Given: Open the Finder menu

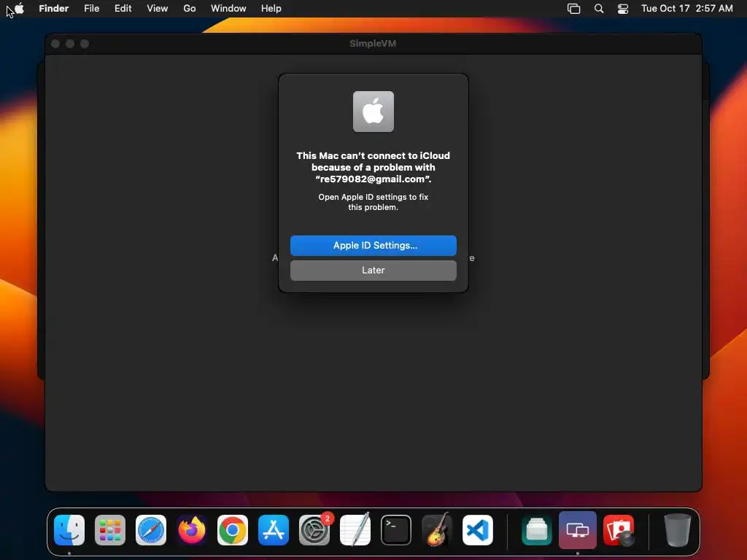Looking at the screenshot, I should pos(54,8).
